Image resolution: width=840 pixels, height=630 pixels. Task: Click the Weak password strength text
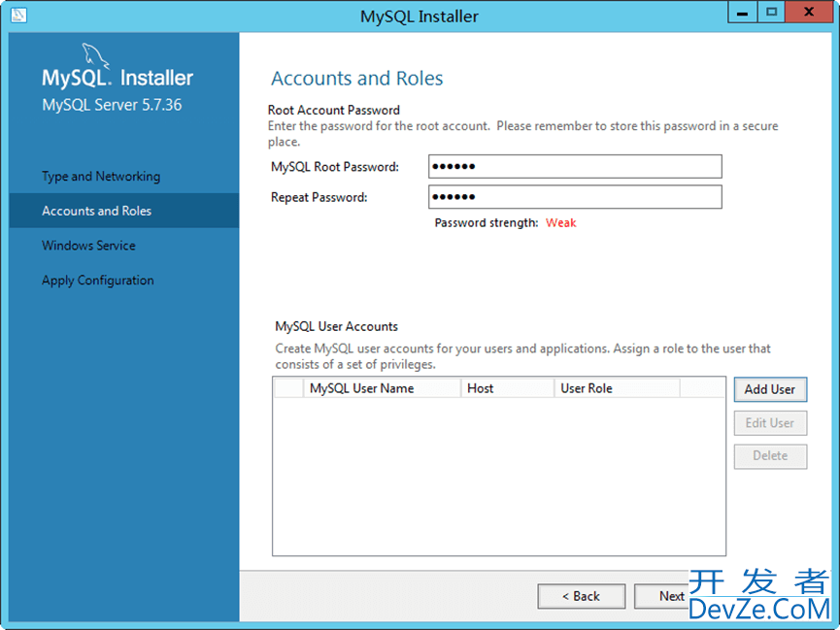561,223
